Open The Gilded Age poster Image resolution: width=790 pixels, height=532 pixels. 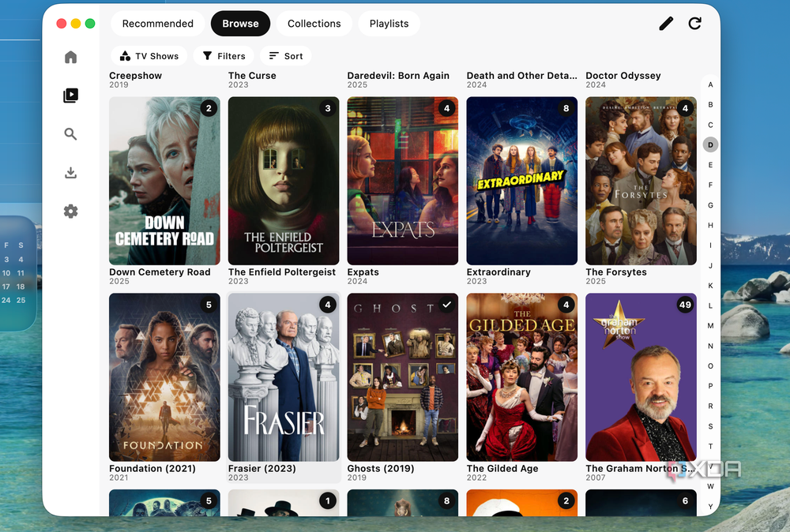click(x=522, y=377)
